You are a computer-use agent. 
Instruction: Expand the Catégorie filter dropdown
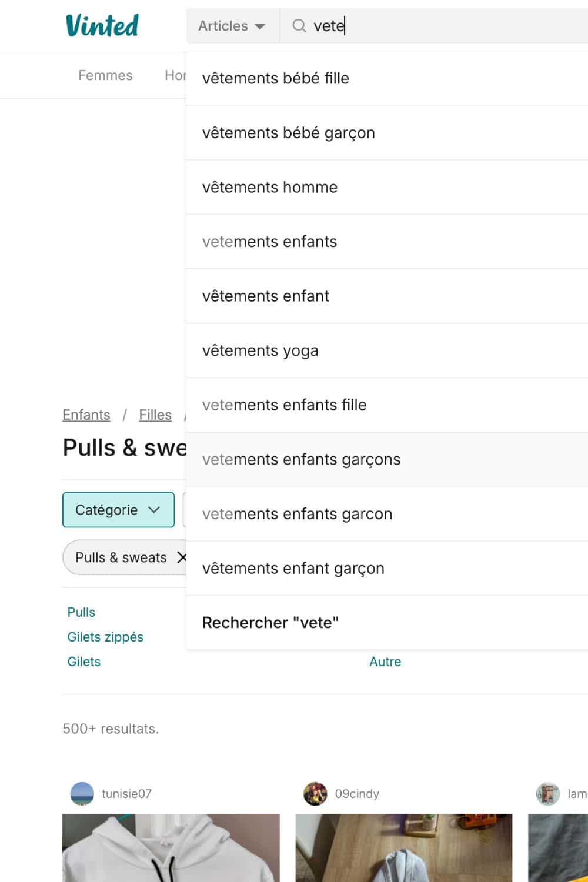click(118, 510)
